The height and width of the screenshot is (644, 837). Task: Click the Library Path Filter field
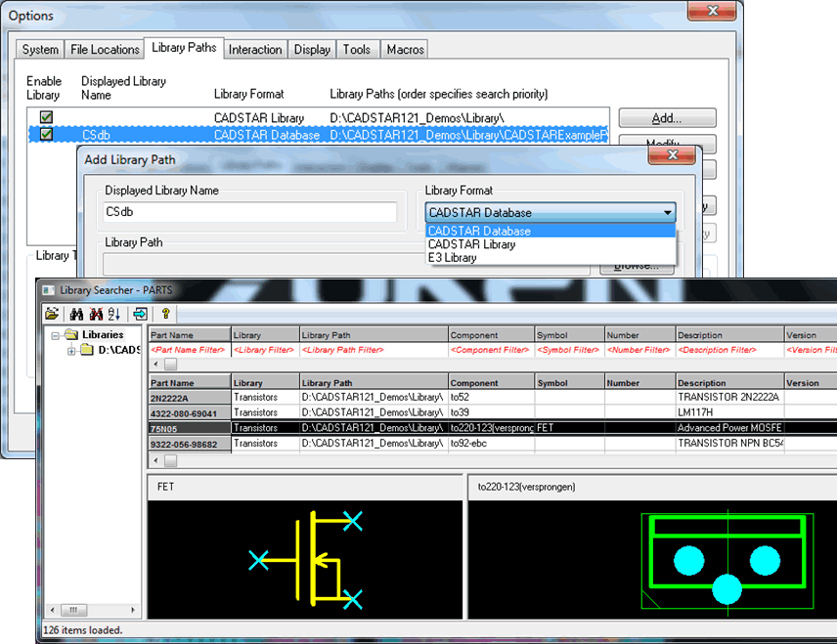point(374,350)
